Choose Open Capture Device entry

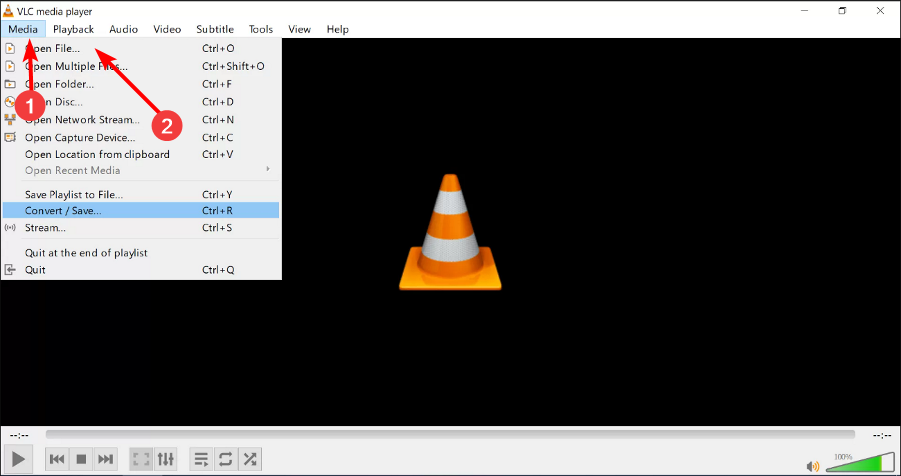[x=141, y=138]
